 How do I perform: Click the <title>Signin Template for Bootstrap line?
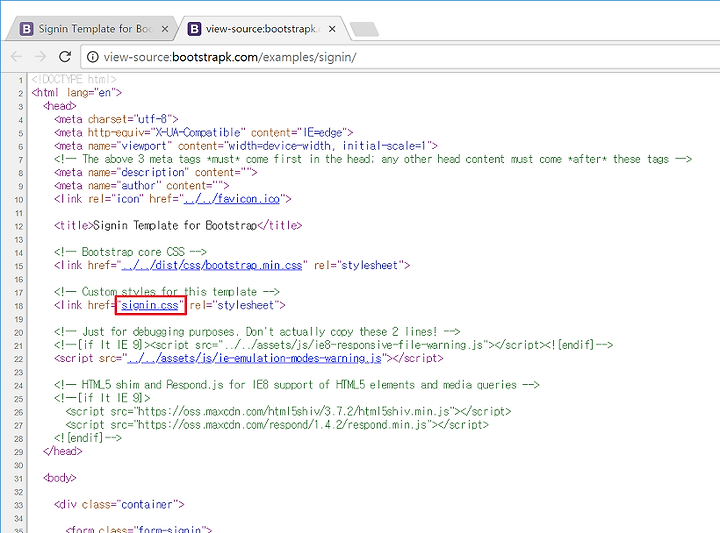178,225
